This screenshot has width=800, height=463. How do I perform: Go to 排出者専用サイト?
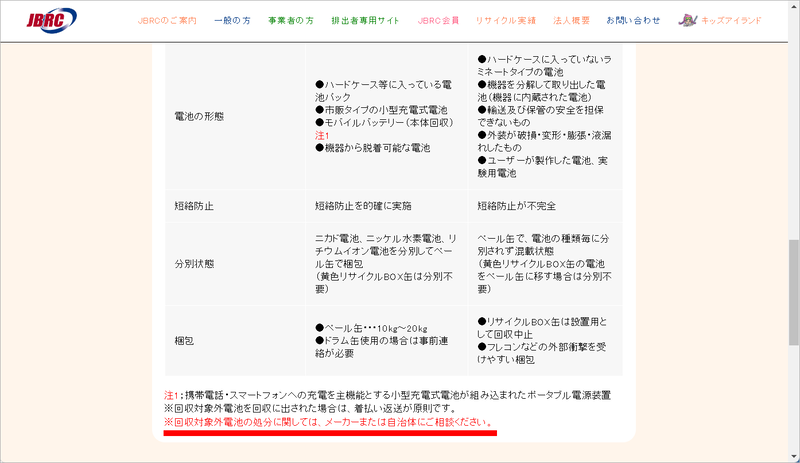[365, 21]
